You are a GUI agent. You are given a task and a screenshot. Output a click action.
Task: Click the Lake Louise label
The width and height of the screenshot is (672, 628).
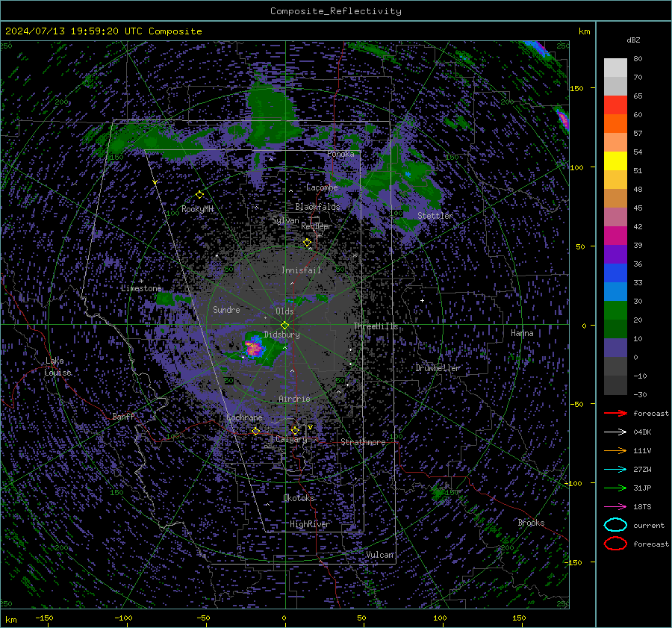click(57, 367)
